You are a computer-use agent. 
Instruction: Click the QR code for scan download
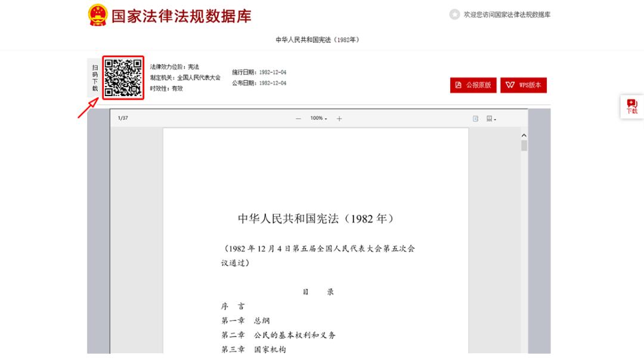123,77
